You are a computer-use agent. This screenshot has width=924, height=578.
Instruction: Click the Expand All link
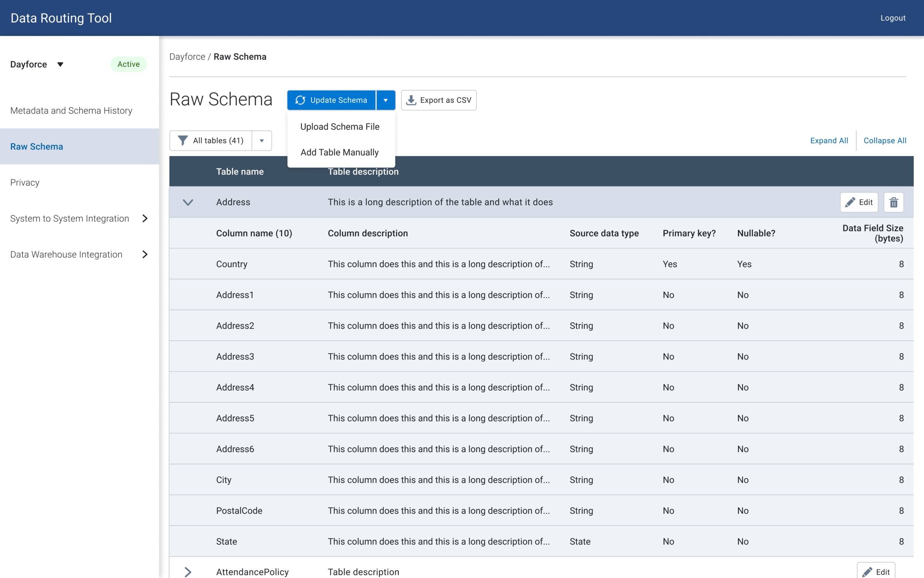point(829,141)
